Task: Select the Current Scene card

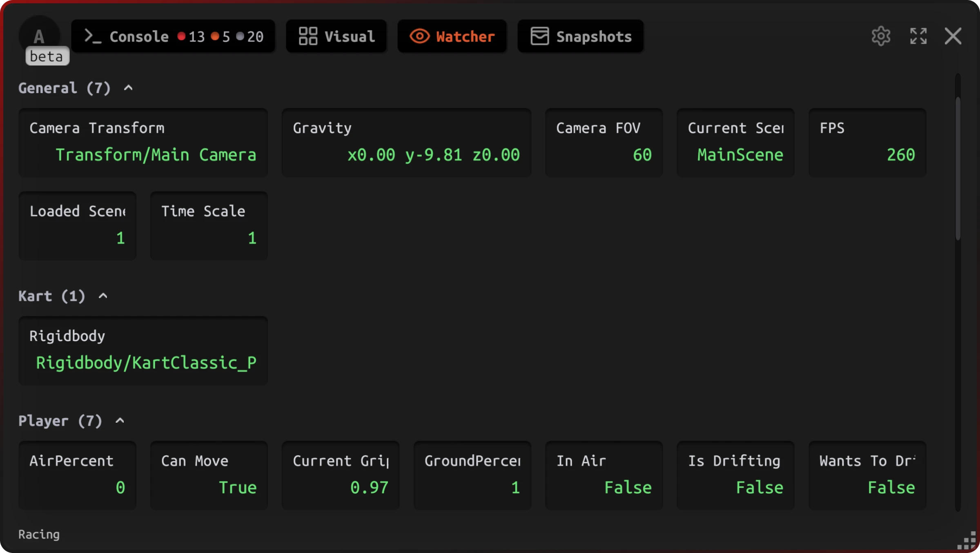Action: [x=735, y=142]
